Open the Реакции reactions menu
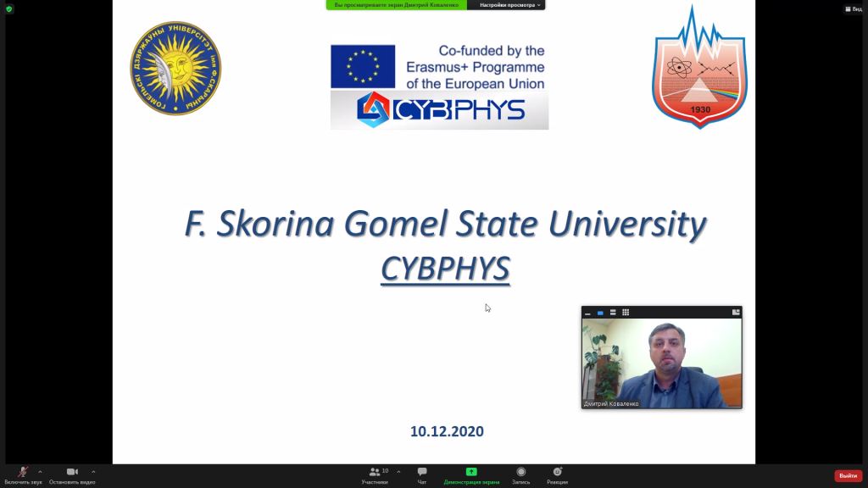The height and width of the screenshot is (488, 868). point(558,475)
